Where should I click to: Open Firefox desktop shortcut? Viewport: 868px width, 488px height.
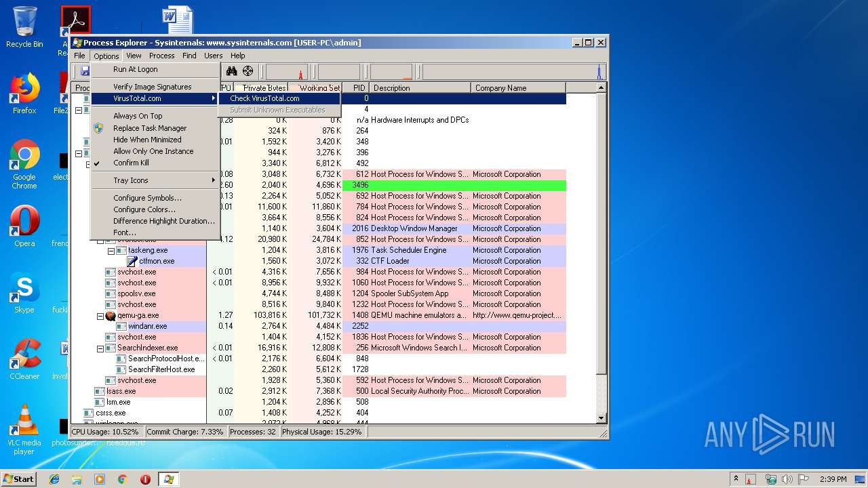pyautogui.click(x=24, y=94)
